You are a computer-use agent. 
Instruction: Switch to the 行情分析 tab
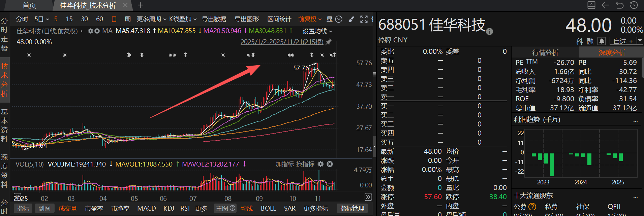click(545, 52)
